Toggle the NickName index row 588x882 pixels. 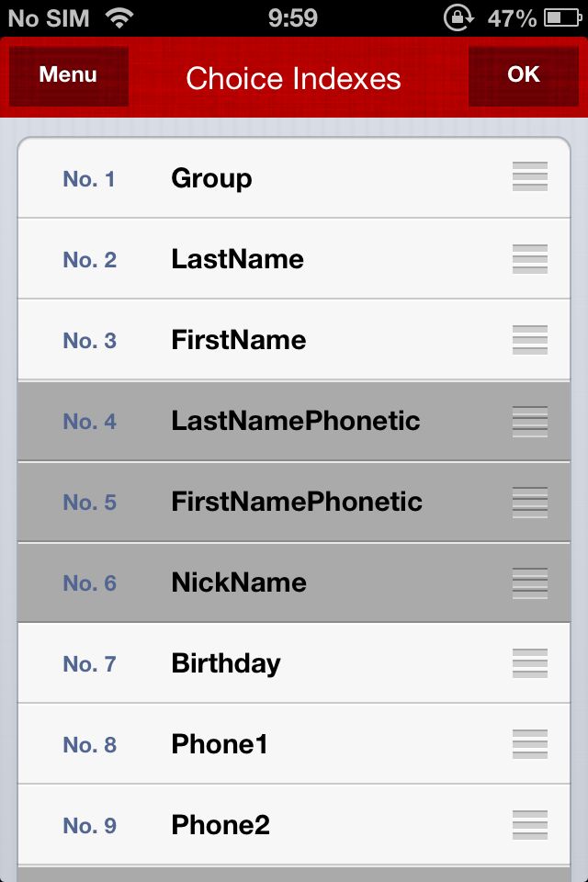click(294, 582)
